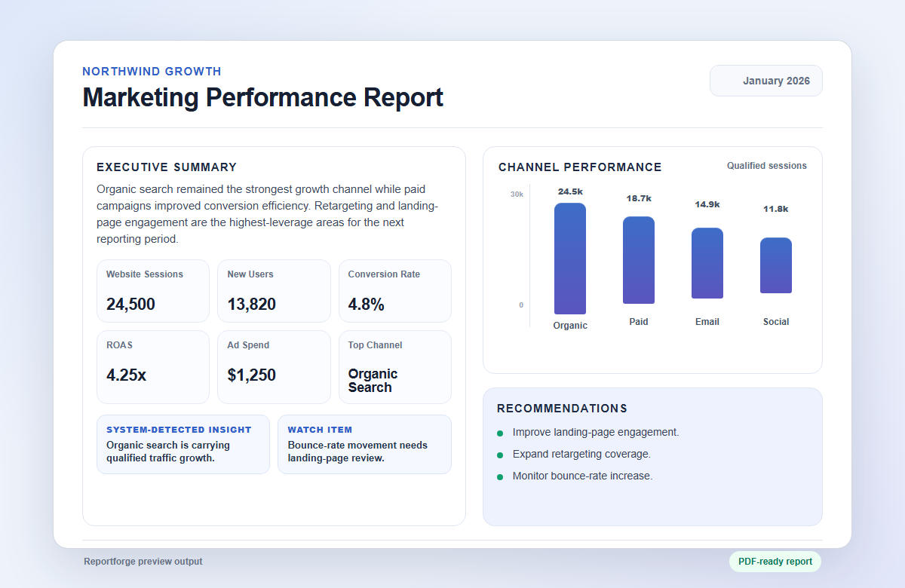Click the 24.5k value label
The image size is (905, 588).
570,191
